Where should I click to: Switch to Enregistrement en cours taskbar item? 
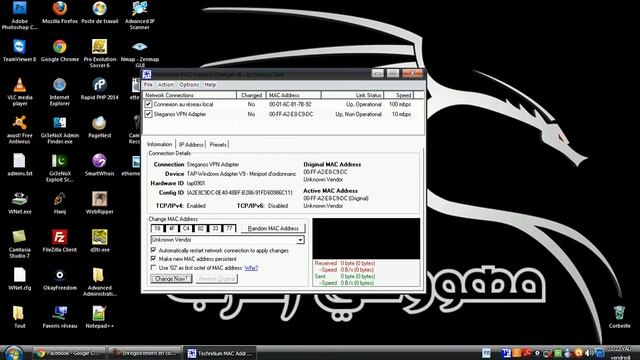(x=144, y=353)
